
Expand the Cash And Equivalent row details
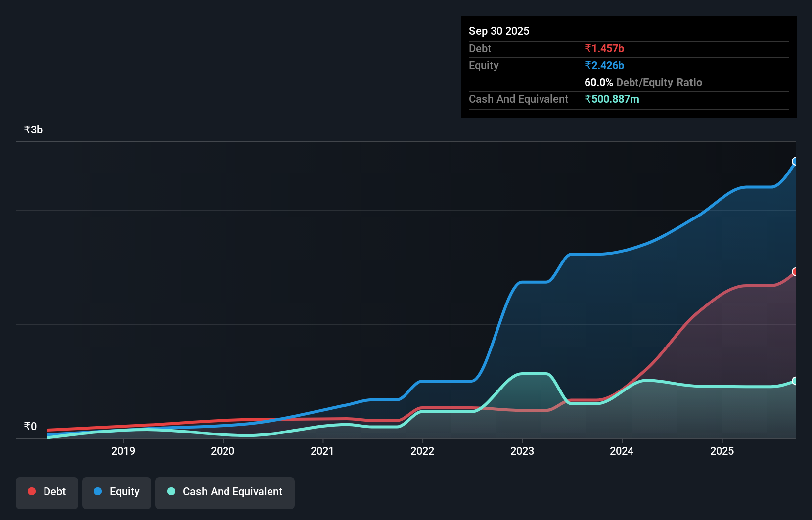pos(518,99)
